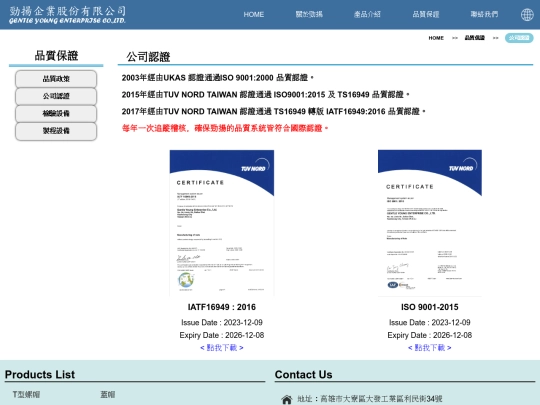Image resolution: width=540 pixels, height=405 pixels.
Task: Download the IATF16949 certificate via 點我下載
Action: pos(222,348)
